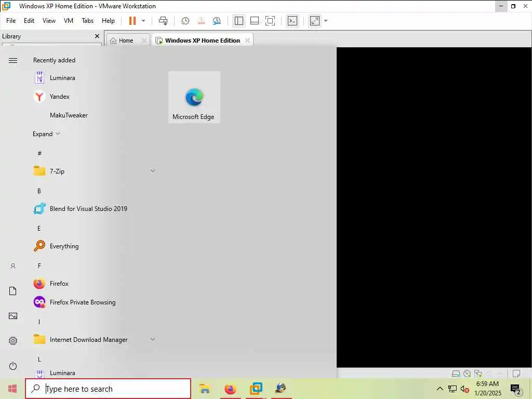Open Pictures from the Start sidebar
The height and width of the screenshot is (399, 532).
point(13,316)
